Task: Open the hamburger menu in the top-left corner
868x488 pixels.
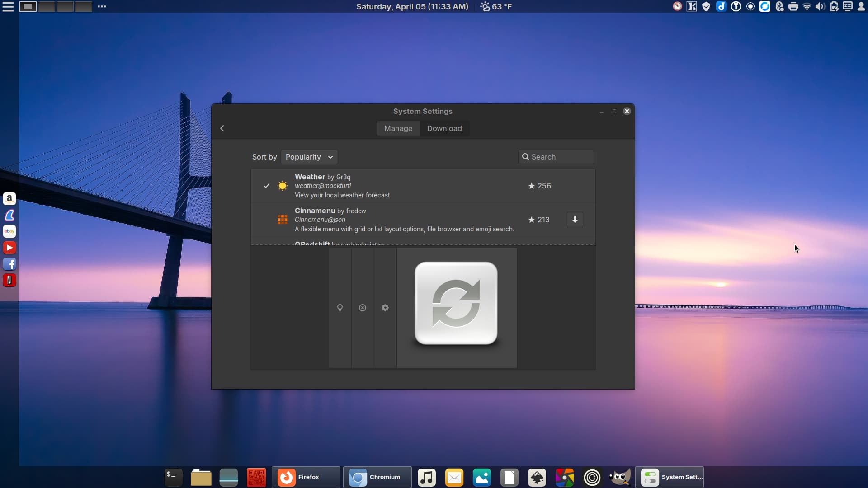Action: 8,6
